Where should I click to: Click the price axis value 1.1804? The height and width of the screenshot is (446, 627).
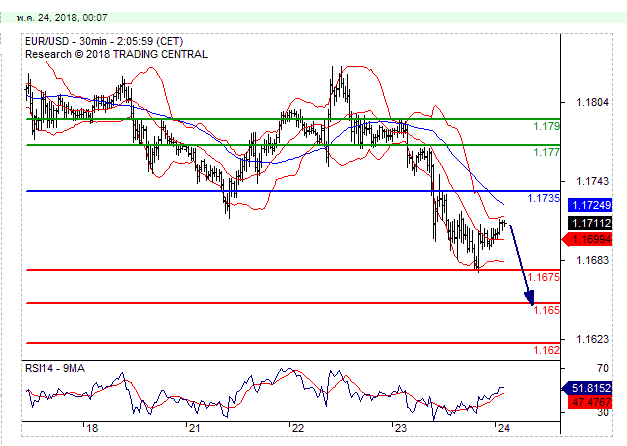coord(592,102)
